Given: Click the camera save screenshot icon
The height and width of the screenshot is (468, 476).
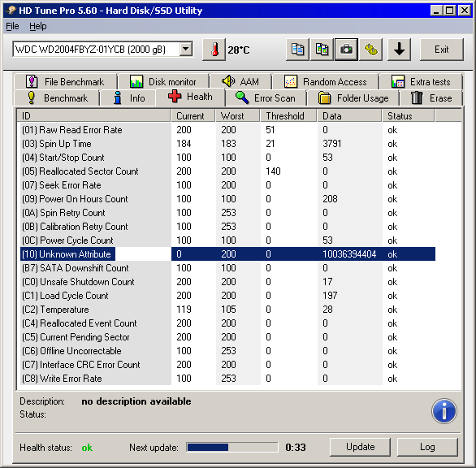Looking at the screenshot, I should (346, 50).
